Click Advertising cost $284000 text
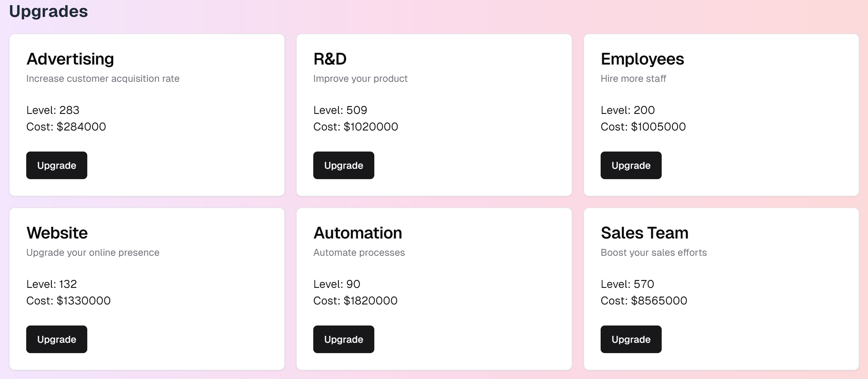The width and height of the screenshot is (868, 379). click(x=66, y=127)
